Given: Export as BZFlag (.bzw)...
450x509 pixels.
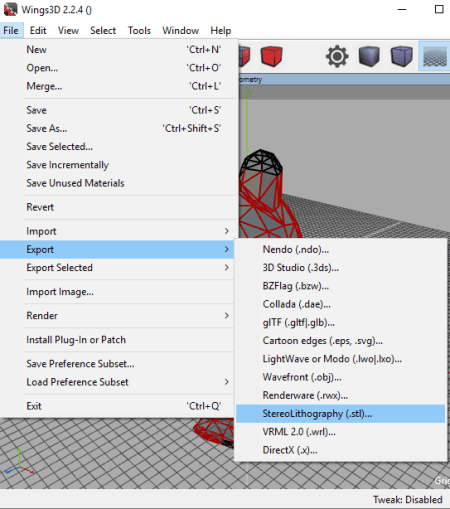Looking at the screenshot, I should tap(341, 286).
